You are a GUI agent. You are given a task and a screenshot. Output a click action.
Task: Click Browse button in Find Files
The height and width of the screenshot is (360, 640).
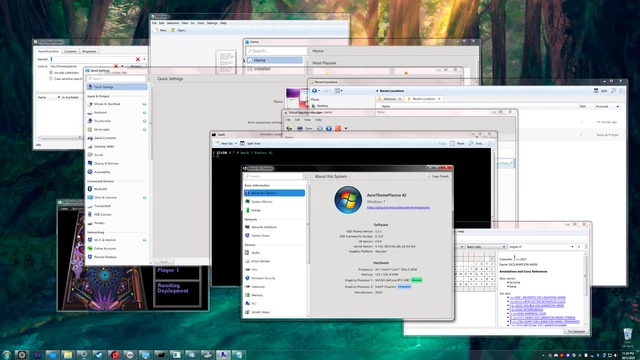pyautogui.click(x=136, y=66)
